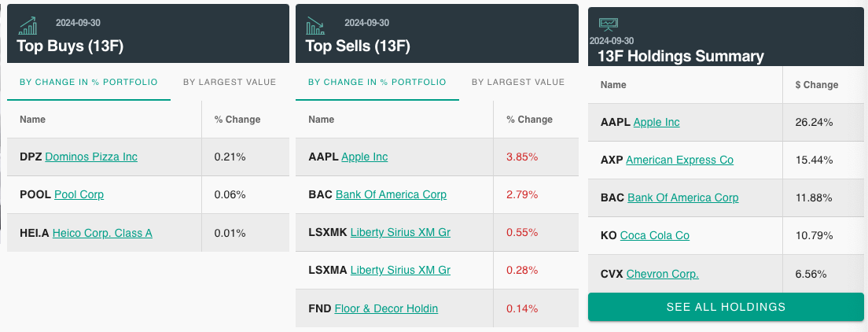Screen dimensions: 868x332
Task: Select Top Buys By Change in % Portfolio tab
Action: click(89, 82)
